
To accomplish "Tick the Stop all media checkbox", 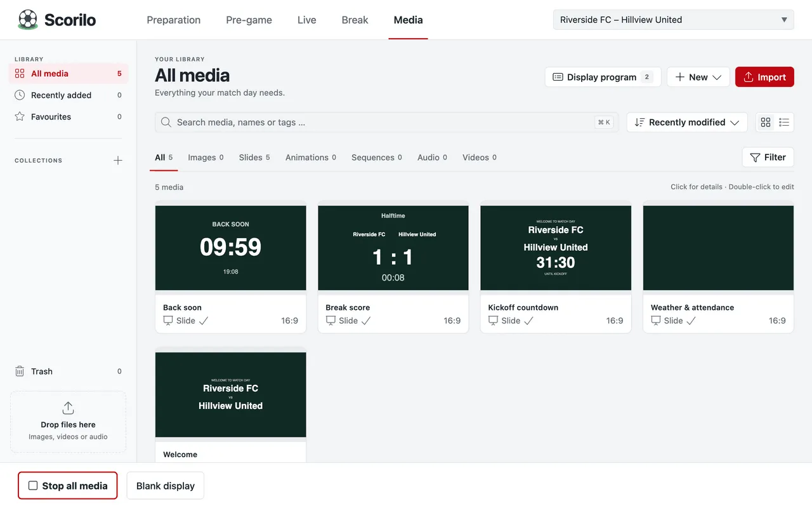I will [33, 486].
